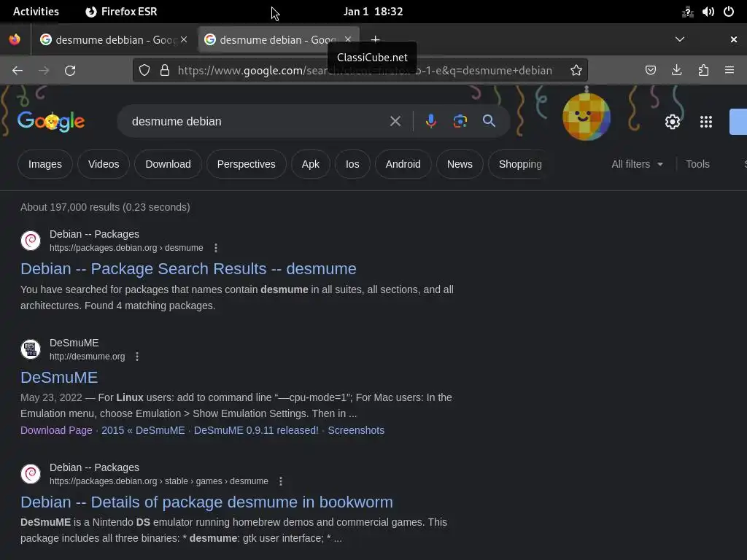Screen dimensions: 747x560
Task: Apply the Download filter chip
Action: pos(169,164)
